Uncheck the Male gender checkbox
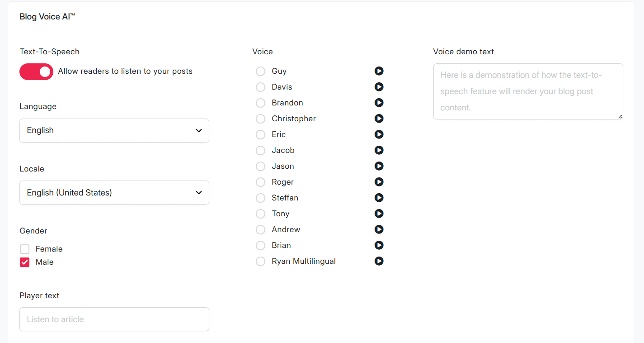 tap(25, 262)
